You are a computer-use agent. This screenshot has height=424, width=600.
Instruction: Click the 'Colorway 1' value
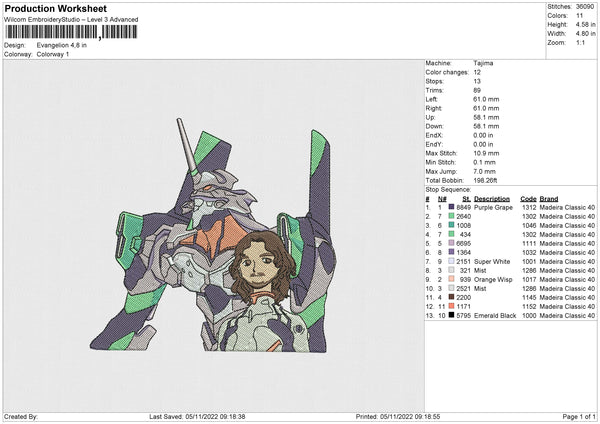click(x=53, y=54)
